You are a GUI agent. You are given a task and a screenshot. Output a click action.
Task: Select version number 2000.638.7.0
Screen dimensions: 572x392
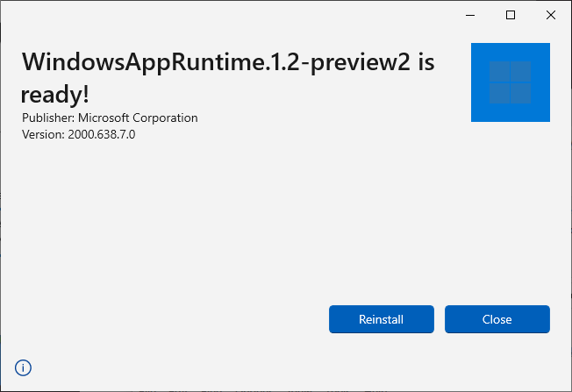pos(102,134)
